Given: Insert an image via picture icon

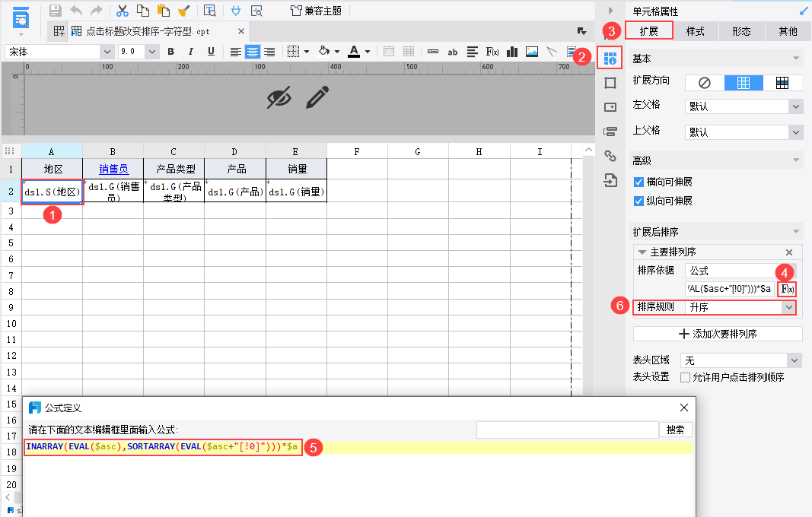Looking at the screenshot, I should click(x=532, y=52).
